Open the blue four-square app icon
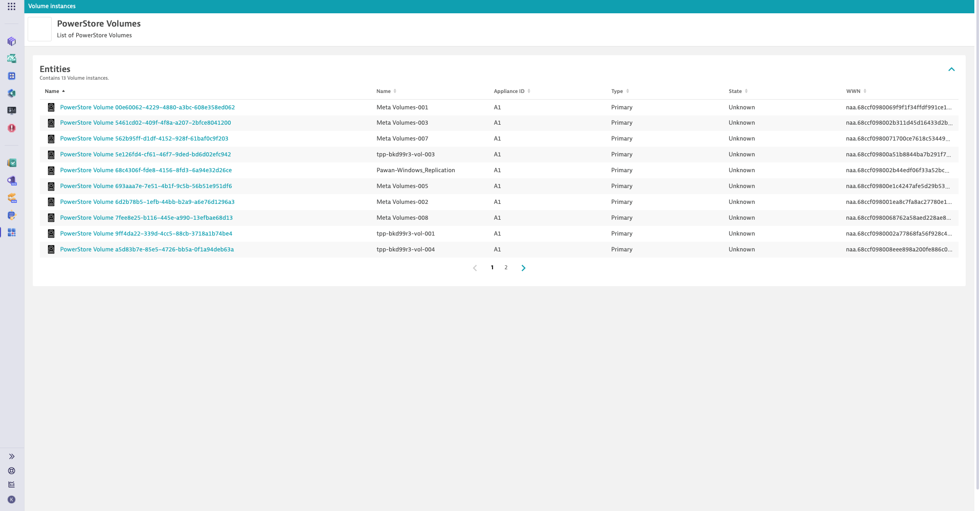 click(x=11, y=76)
